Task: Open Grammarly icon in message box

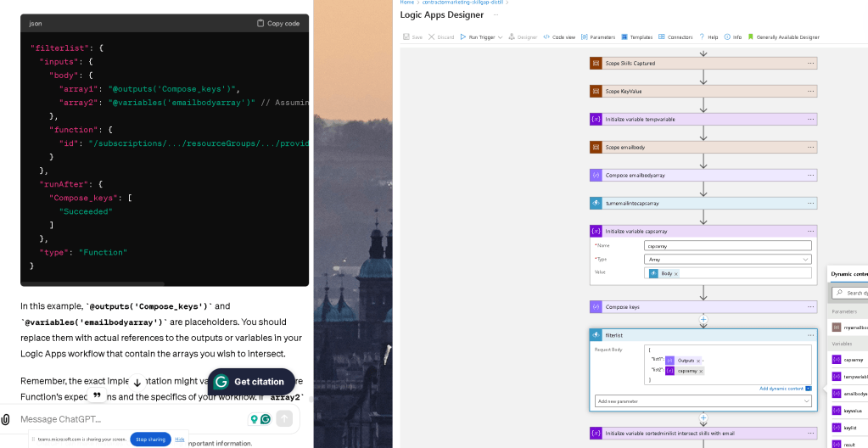Action: [x=266, y=419]
